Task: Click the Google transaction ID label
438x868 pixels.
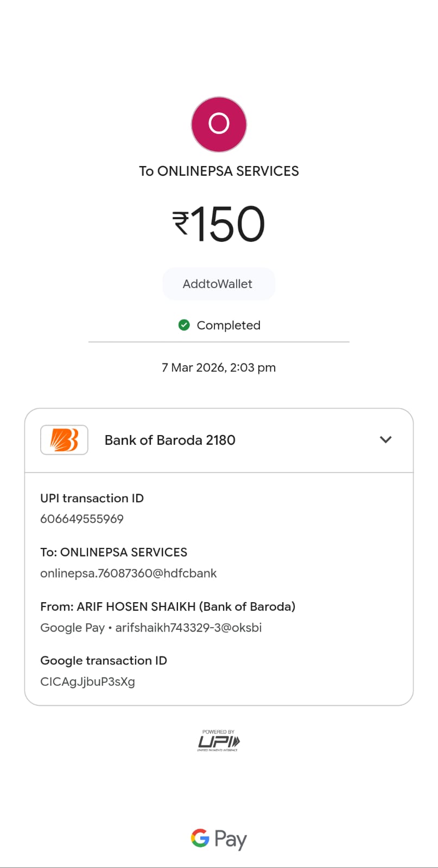Action: [x=104, y=661]
